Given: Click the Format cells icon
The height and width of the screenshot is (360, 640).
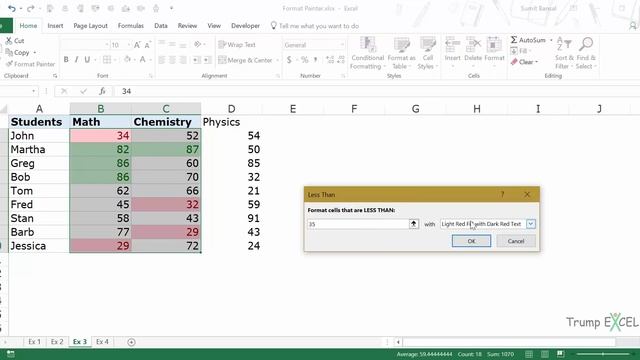Looking at the screenshot, I should click(494, 44).
